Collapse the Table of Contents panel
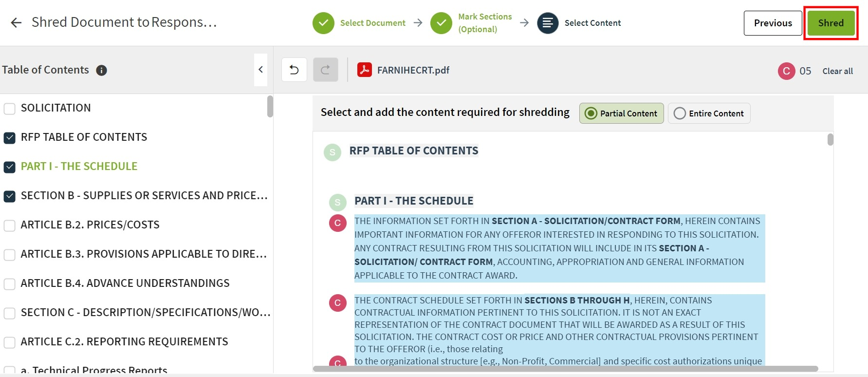This screenshot has width=868, height=377. click(x=260, y=70)
